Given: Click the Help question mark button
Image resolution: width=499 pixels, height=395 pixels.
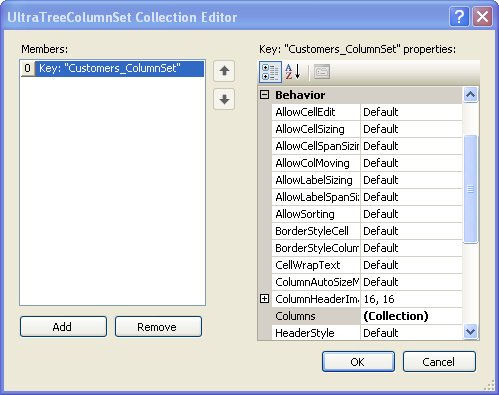Looking at the screenshot, I should click(x=459, y=16).
